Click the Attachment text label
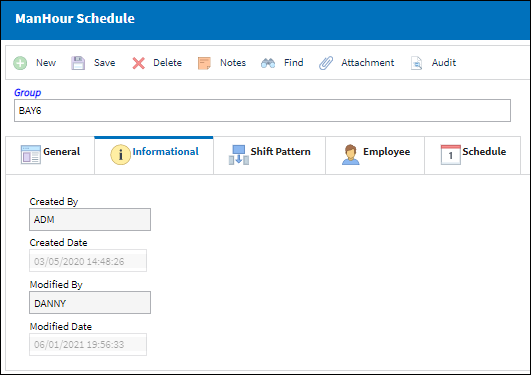The image size is (531, 375). click(x=368, y=63)
